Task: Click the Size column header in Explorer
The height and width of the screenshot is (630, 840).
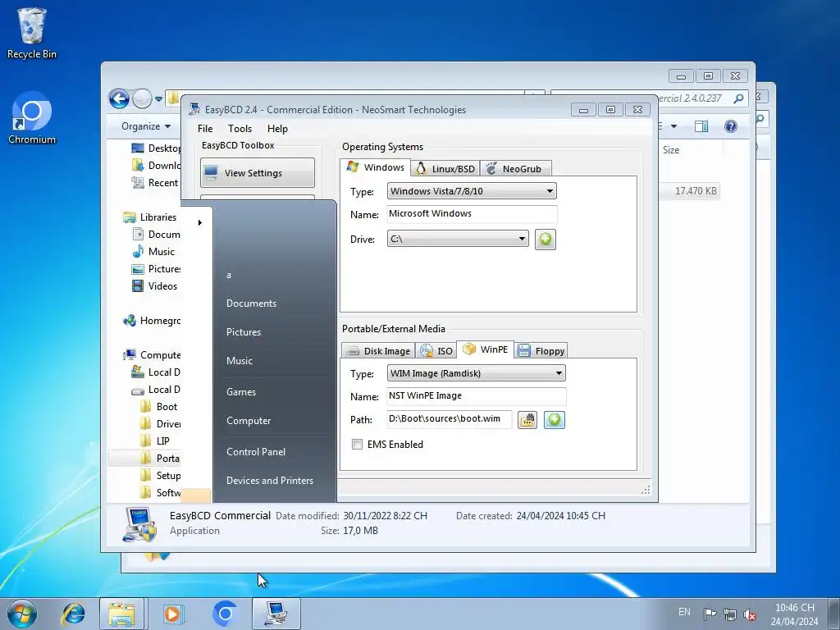Action: point(671,150)
